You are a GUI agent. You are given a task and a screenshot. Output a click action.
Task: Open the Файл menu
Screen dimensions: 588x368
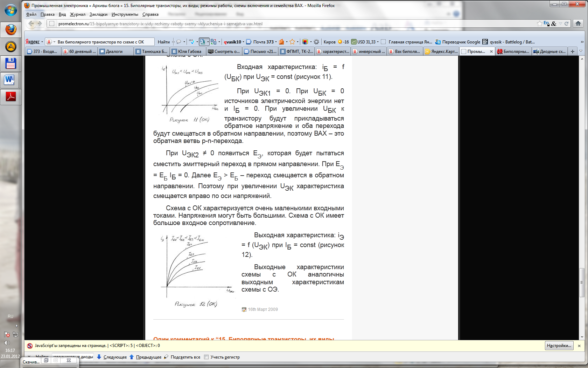click(x=31, y=14)
